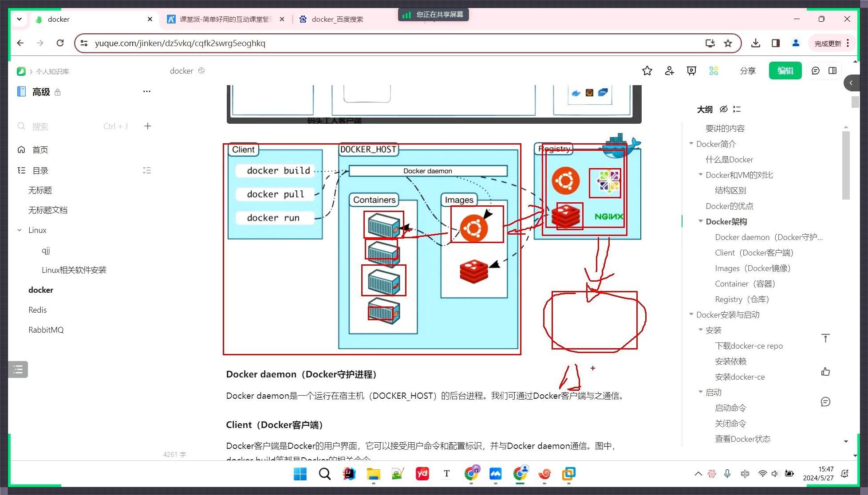Open taskbar search magnifier
Screen dimensions: 868x495
(325, 474)
